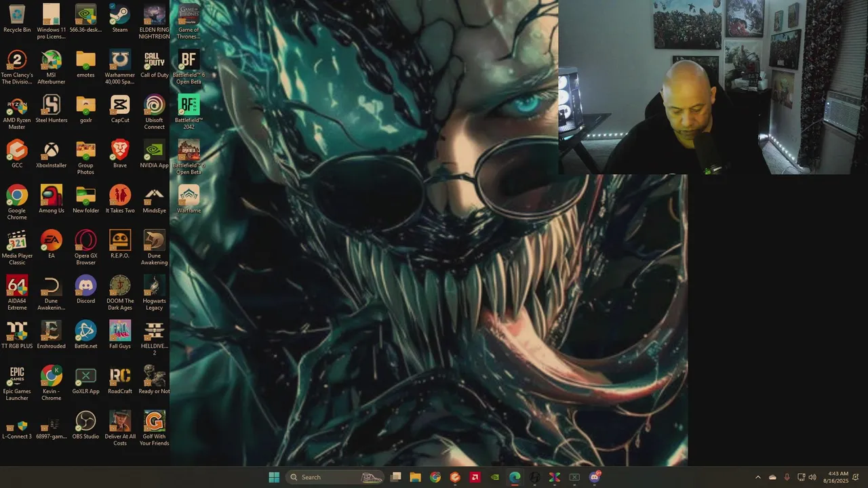Open the 566.36-desk... NVIDIA installer file
The height and width of the screenshot is (488, 868).
(85, 18)
